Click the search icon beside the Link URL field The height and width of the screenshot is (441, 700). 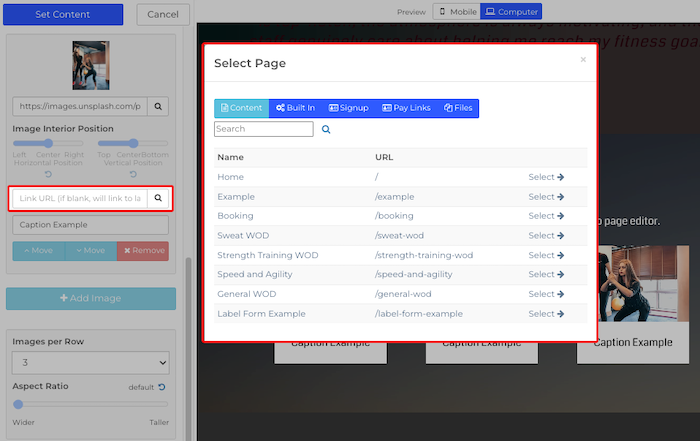click(x=157, y=198)
